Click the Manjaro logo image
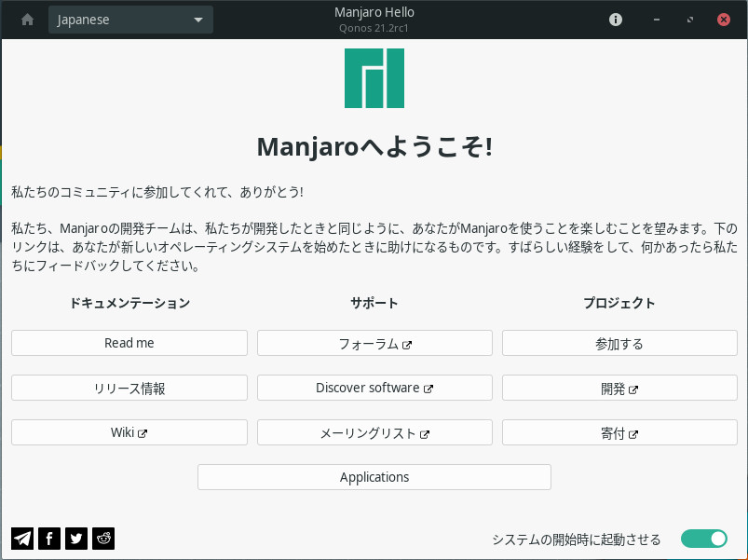 (374, 78)
